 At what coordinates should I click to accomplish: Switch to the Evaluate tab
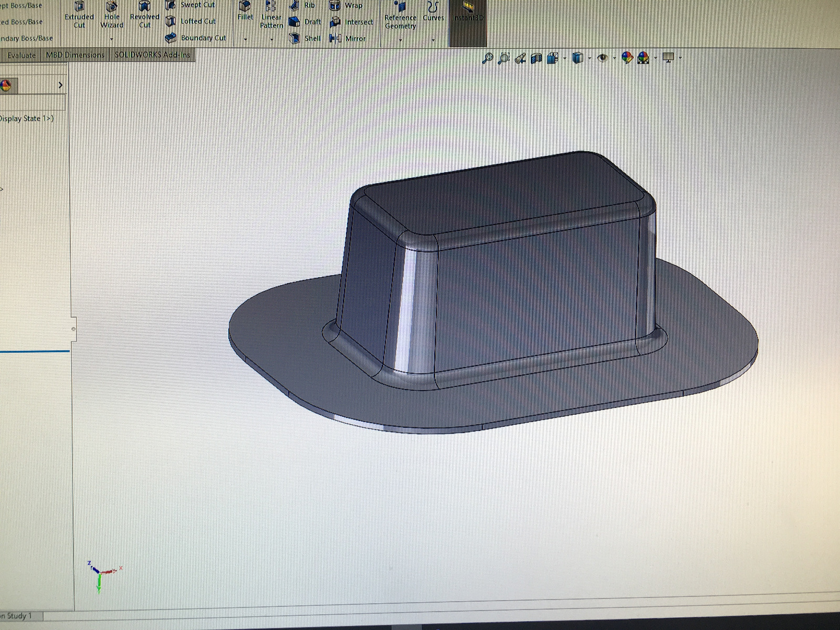(x=22, y=55)
